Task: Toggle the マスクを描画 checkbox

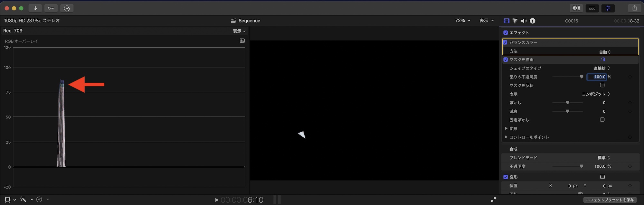Action: point(506,60)
